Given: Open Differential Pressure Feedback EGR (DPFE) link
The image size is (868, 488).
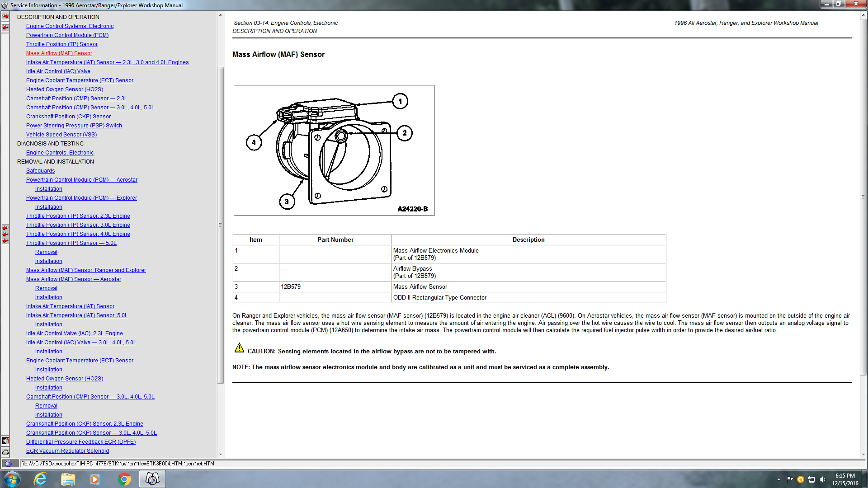Looking at the screenshot, I should pos(81,442).
